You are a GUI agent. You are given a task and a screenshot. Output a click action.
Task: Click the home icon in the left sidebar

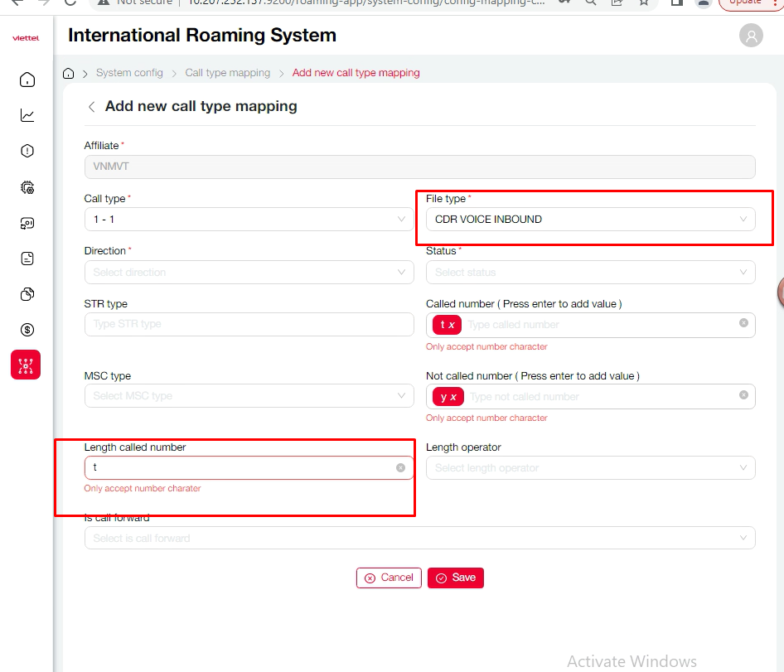[27, 80]
